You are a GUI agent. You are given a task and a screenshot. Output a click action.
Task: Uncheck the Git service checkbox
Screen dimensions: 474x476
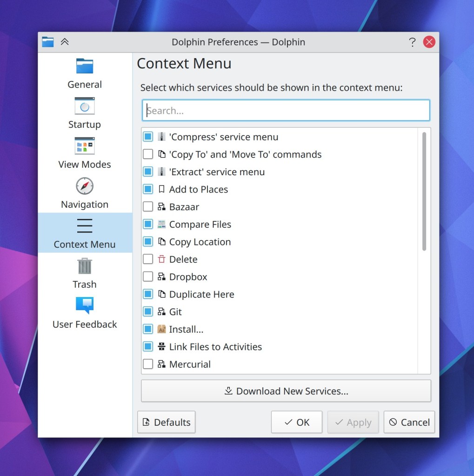[x=148, y=312]
